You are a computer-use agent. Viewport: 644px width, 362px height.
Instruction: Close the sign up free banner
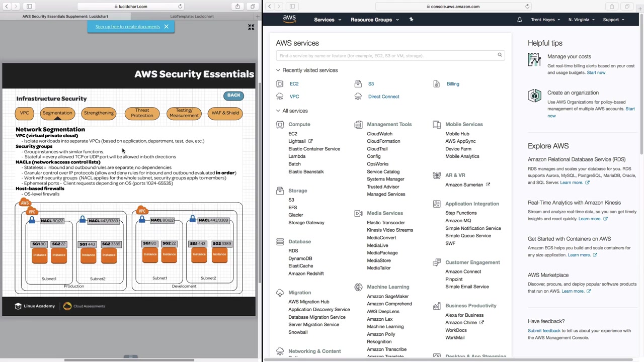point(166,27)
